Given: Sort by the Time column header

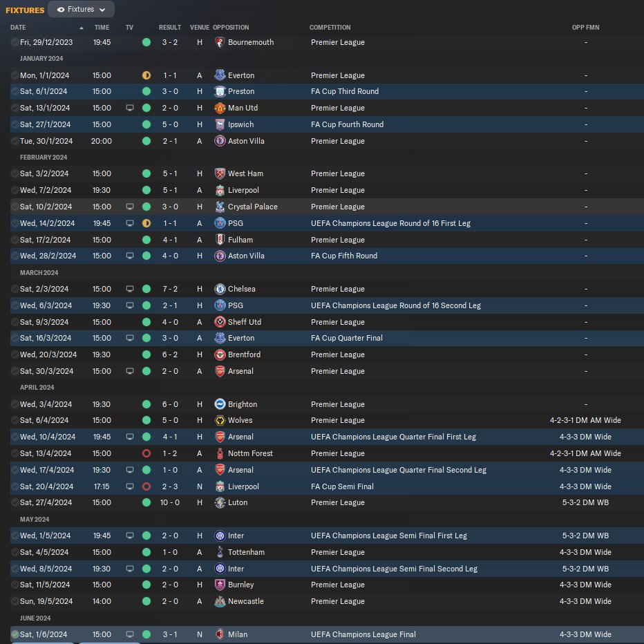Looking at the screenshot, I should (x=102, y=28).
